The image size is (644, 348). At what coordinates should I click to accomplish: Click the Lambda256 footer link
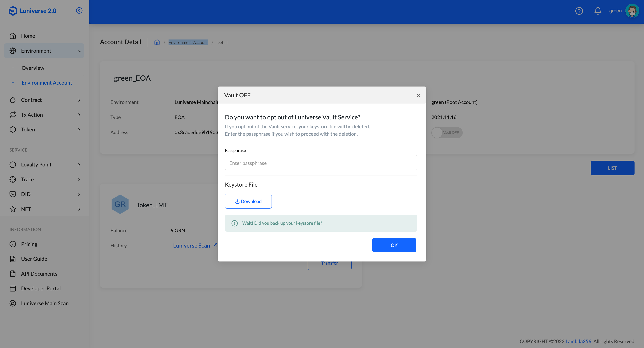[x=578, y=341]
